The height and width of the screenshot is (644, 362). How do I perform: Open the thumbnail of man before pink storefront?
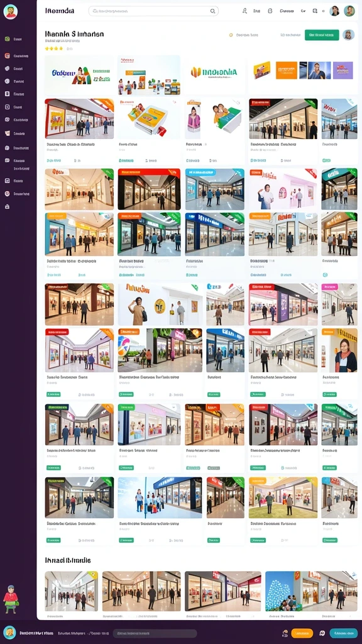coord(283,189)
